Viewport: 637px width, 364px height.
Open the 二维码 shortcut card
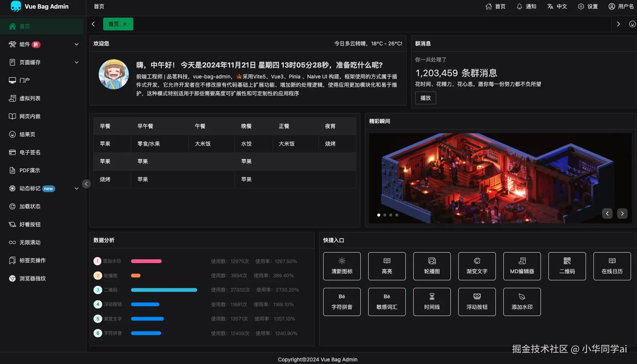(567, 266)
